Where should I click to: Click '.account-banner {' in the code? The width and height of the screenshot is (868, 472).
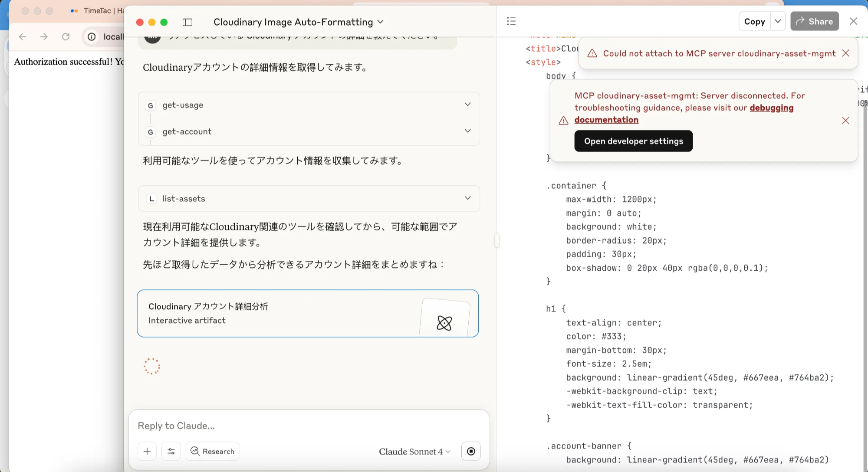click(x=589, y=446)
